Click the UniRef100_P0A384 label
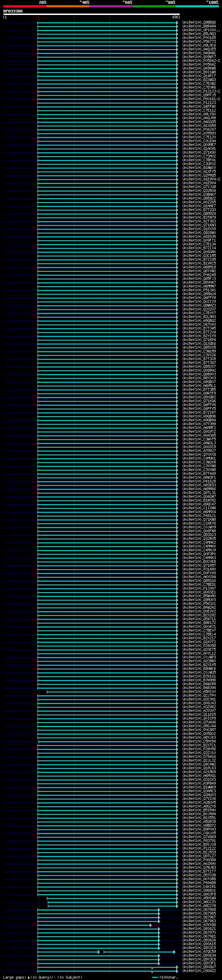Viewport: 222px width, 980px height. pyautogui.click(x=199, y=860)
